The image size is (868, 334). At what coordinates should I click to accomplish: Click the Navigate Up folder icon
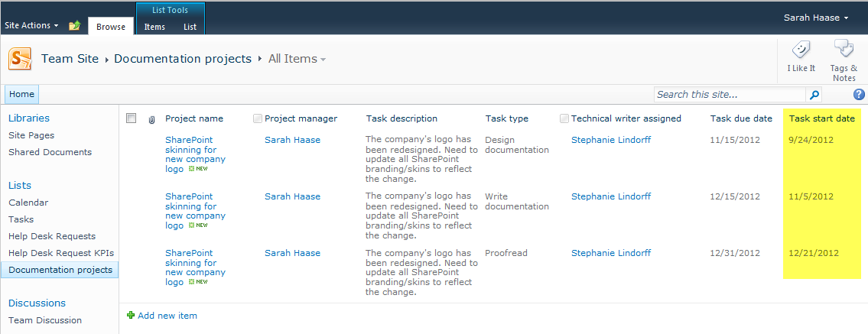pos(74,26)
